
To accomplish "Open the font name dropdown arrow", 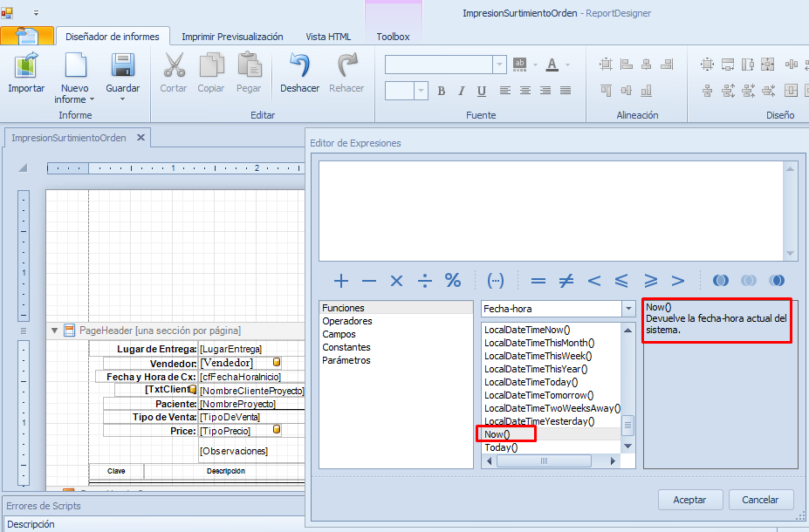I will click(499, 65).
